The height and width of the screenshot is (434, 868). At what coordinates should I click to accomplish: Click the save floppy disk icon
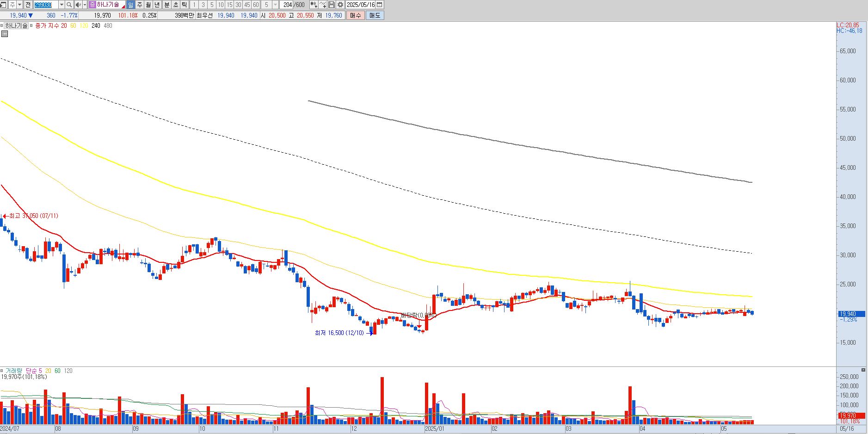click(332, 5)
